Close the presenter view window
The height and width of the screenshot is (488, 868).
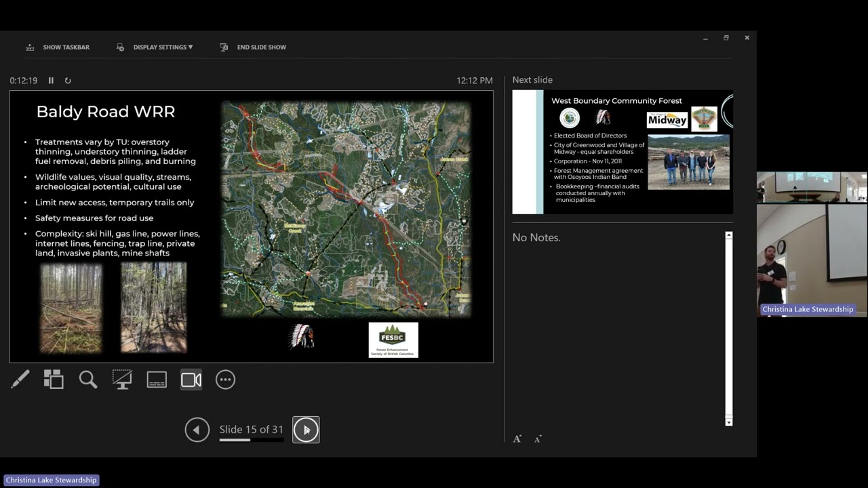coord(747,38)
